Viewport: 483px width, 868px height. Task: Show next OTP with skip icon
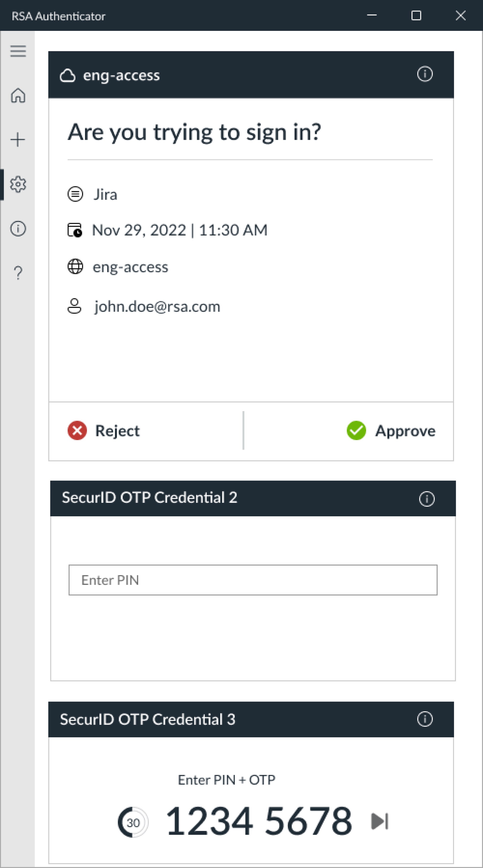380,821
